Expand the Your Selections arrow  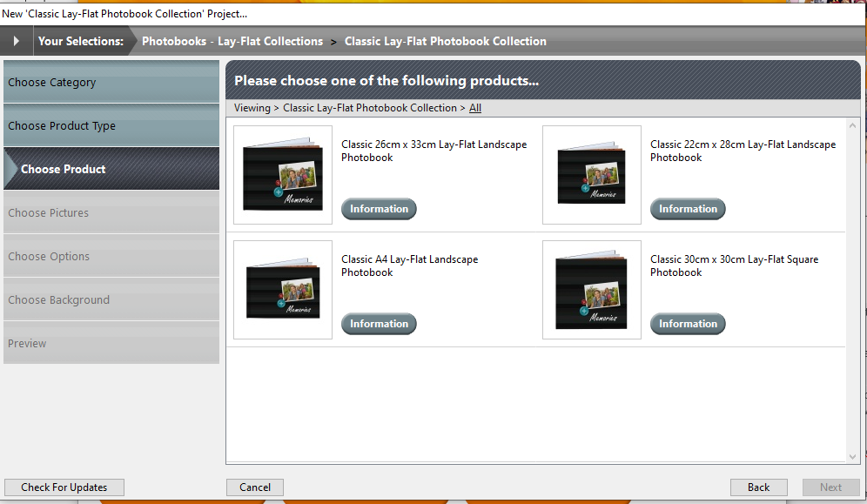coord(16,41)
